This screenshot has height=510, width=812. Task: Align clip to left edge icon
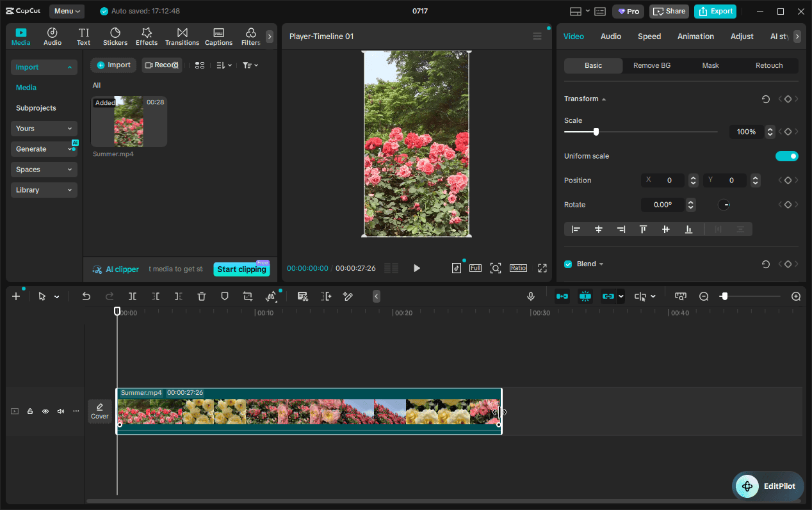click(576, 229)
